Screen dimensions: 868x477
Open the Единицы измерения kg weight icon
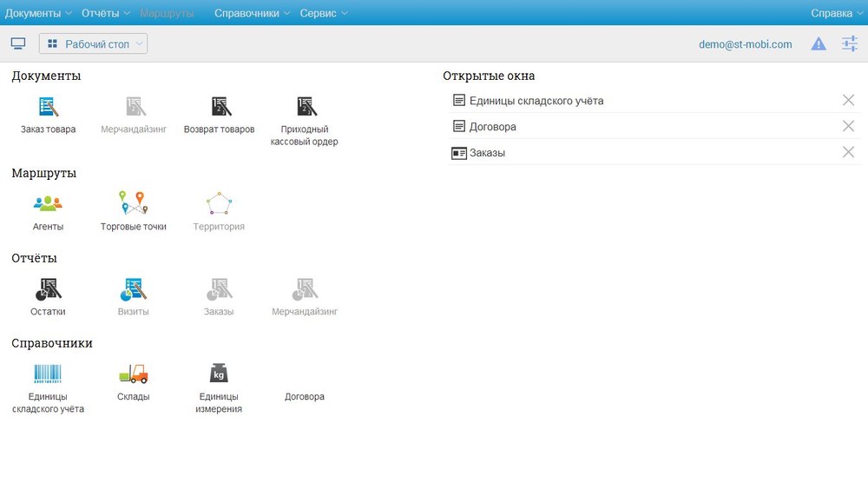point(219,374)
